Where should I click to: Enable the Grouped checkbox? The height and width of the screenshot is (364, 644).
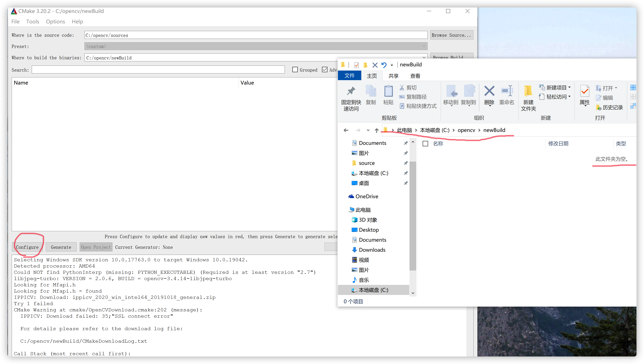pyautogui.click(x=295, y=70)
